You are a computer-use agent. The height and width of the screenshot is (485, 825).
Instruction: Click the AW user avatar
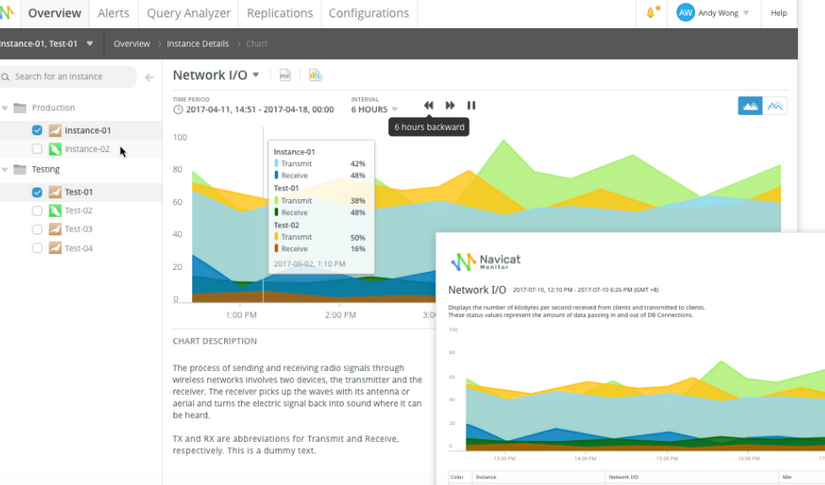685,13
